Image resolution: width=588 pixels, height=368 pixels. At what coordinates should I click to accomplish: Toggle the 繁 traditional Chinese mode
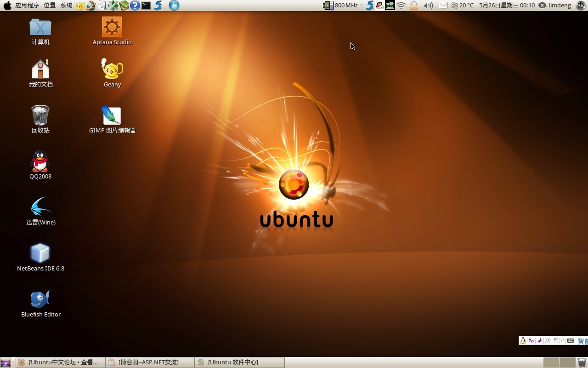pyautogui.click(x=555, y=340)
